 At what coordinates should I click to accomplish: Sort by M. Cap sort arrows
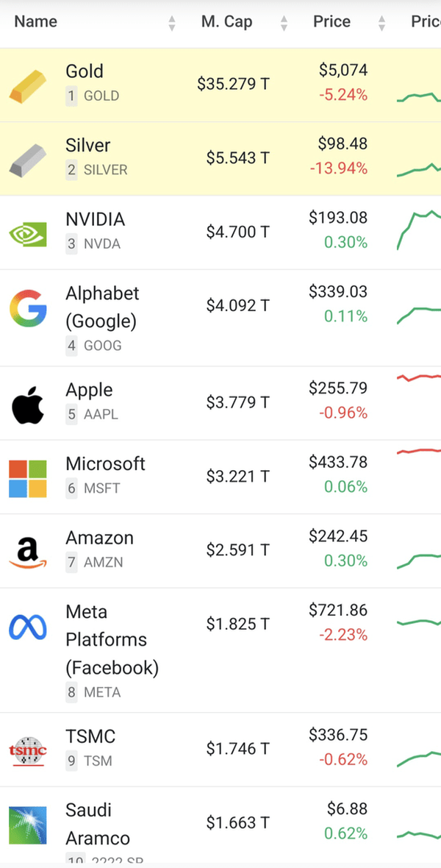click(284, 23)
